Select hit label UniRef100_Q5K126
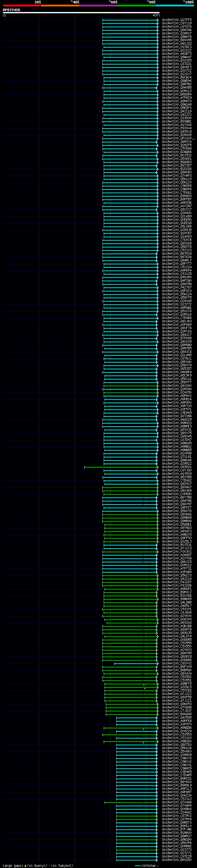The image size is (197, 868). 176,748
